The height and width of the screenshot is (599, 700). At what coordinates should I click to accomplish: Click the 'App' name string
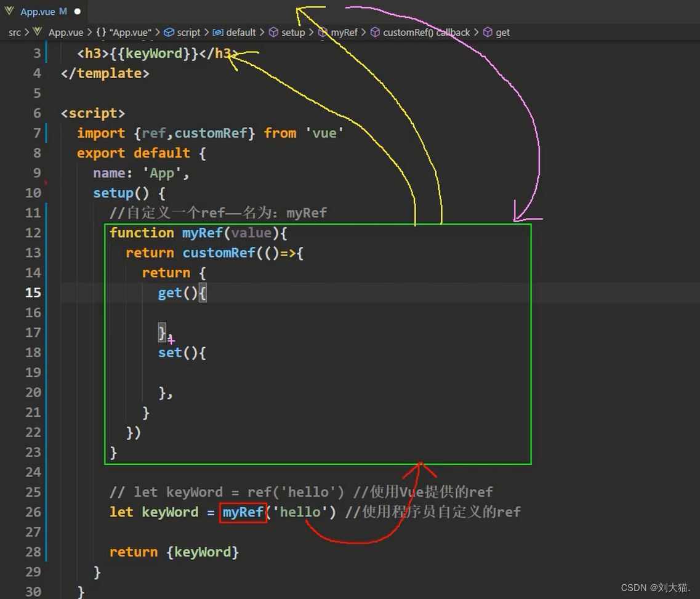pos(161,173)
